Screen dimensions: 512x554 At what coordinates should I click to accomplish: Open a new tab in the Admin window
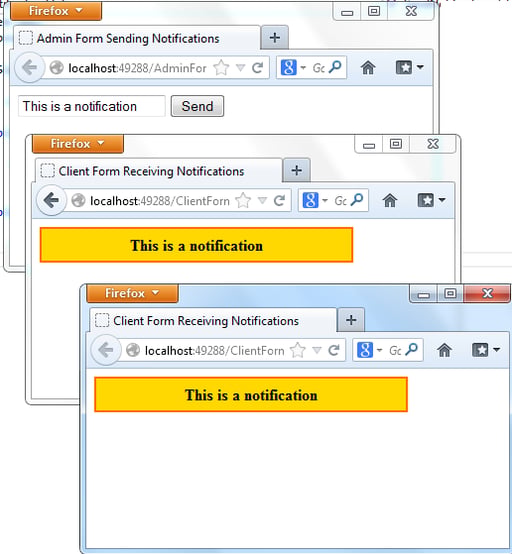coord(275,37)
